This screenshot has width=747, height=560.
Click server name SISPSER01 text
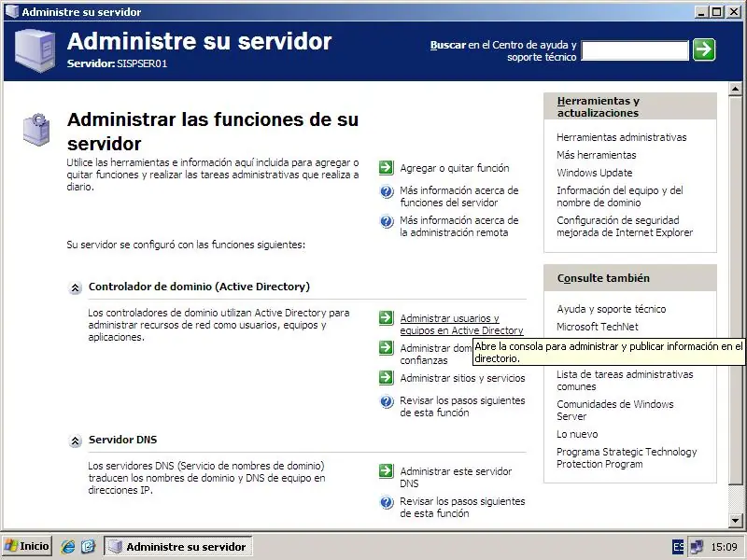tap(142, 63)
